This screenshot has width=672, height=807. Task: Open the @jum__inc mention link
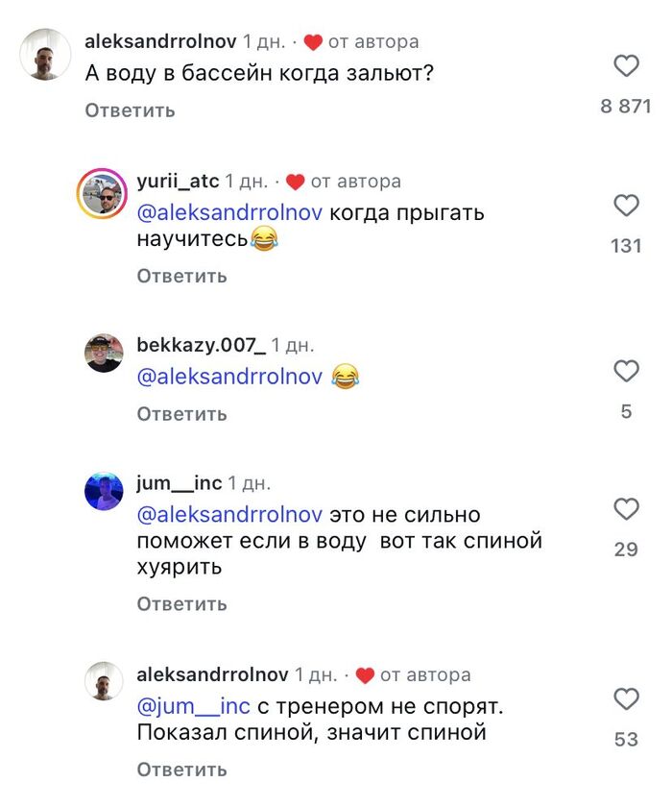(x=194, y=707)
